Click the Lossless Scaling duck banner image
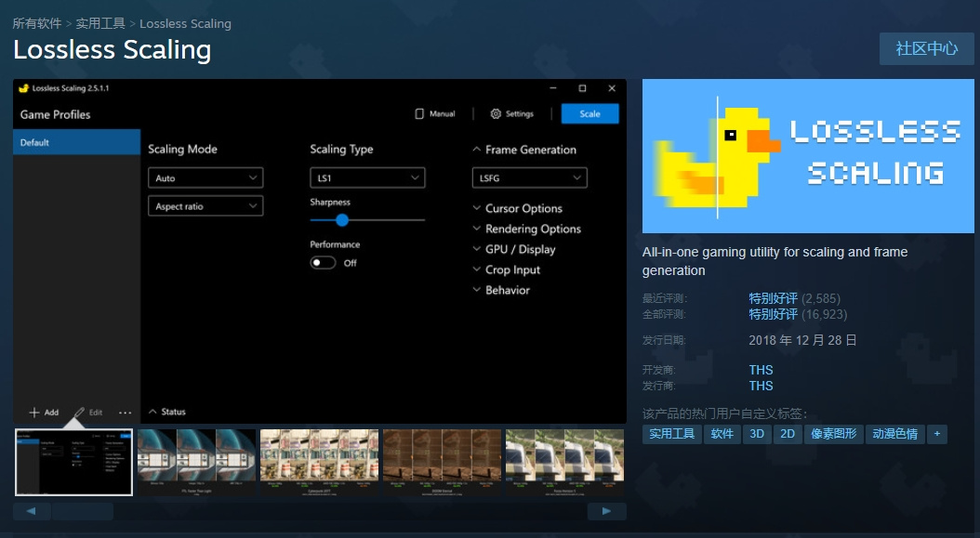This screenshot has width=980, height=538. [x=808, y=156]
